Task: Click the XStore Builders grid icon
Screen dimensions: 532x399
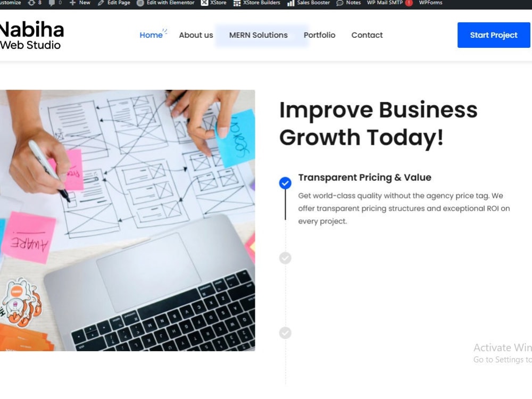Action: 237,3
